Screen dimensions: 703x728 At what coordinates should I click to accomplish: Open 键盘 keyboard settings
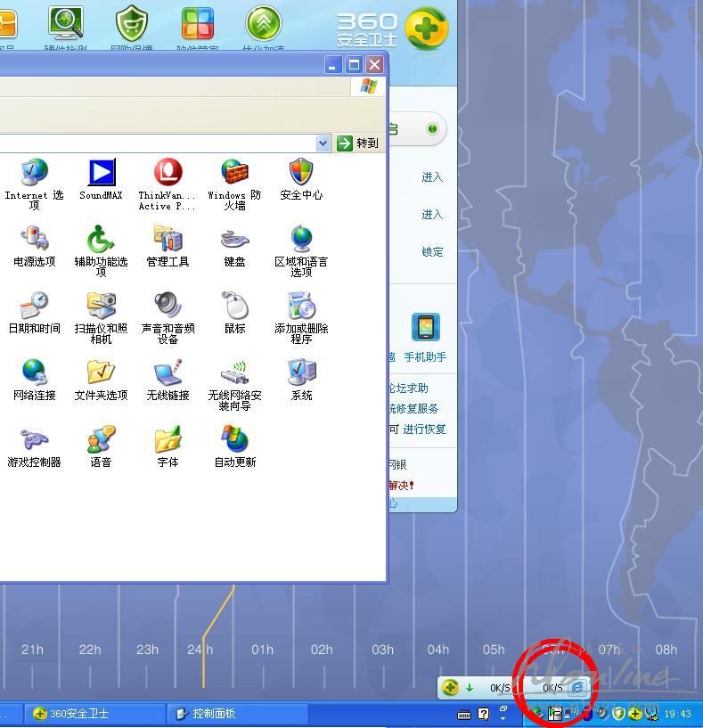(x=234, y=247)
